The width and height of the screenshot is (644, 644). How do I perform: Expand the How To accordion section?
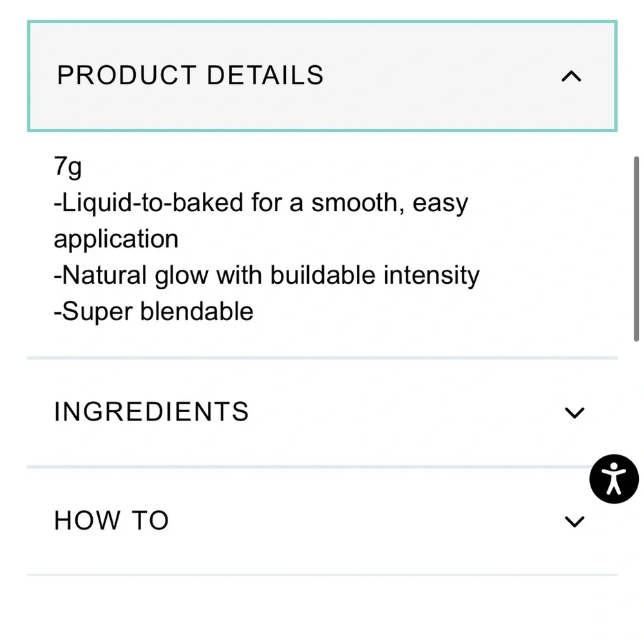pos(322,521)
